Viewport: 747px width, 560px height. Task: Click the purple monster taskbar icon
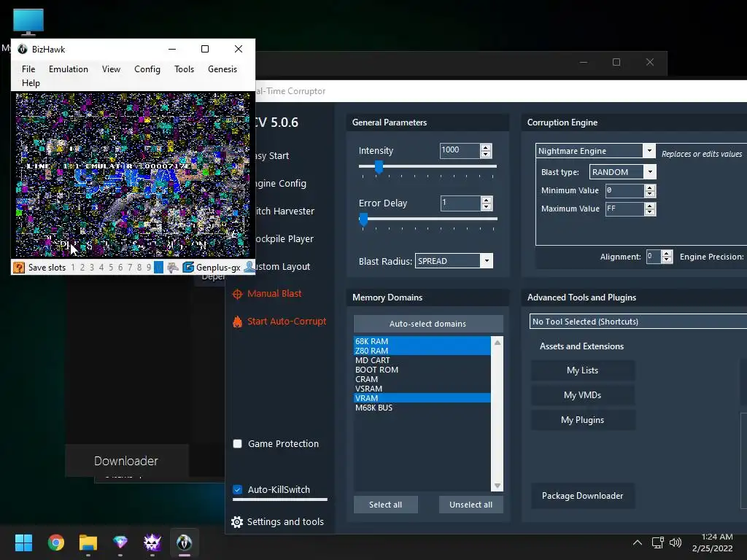pos(152,542)
